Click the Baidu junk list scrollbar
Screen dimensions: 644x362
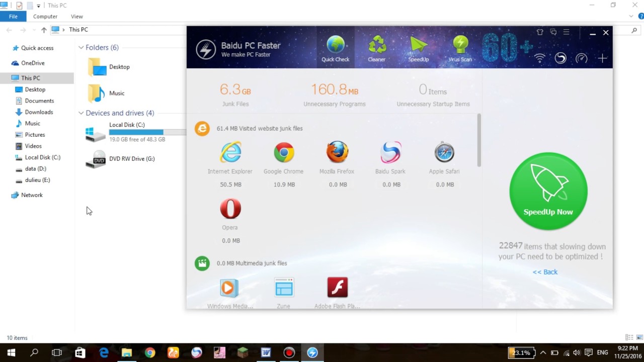(479, 140)
